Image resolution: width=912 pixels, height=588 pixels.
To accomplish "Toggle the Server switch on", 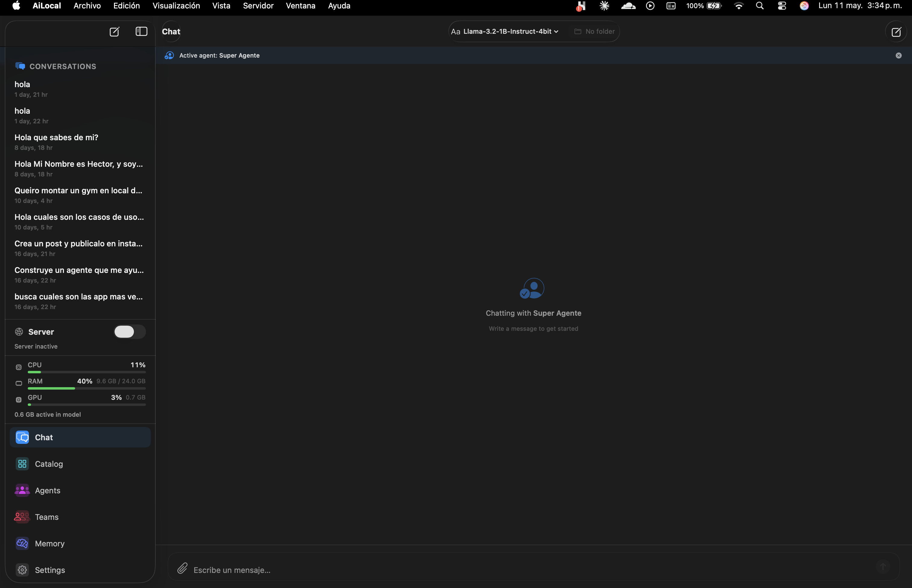I will tap(129, 332).
